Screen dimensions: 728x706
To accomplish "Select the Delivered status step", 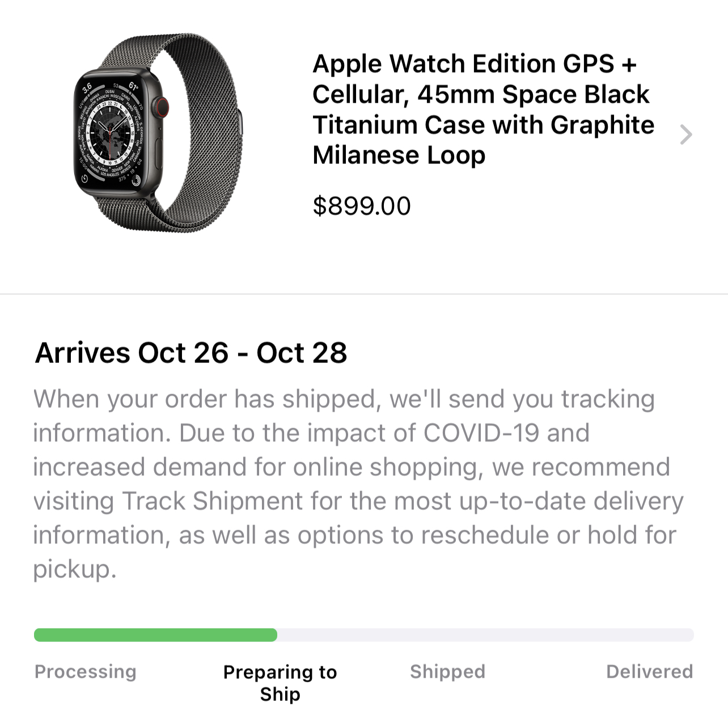I will coord(649,671).
